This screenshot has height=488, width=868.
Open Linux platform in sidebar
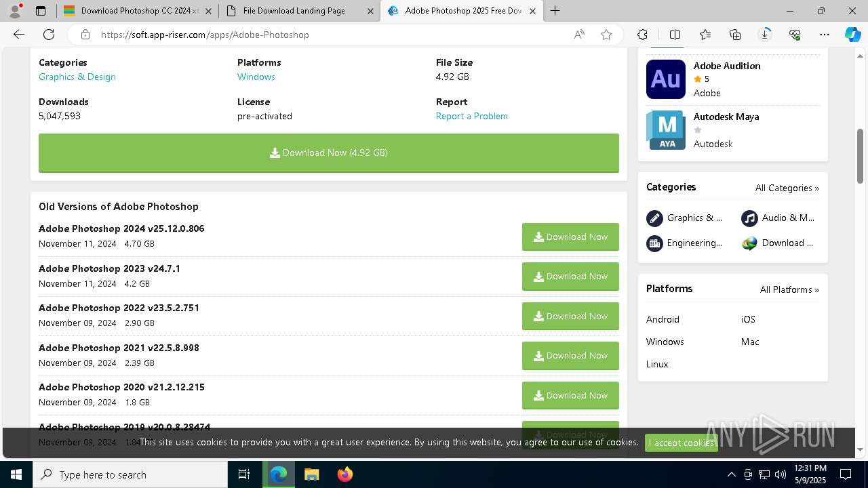point(657,364)
